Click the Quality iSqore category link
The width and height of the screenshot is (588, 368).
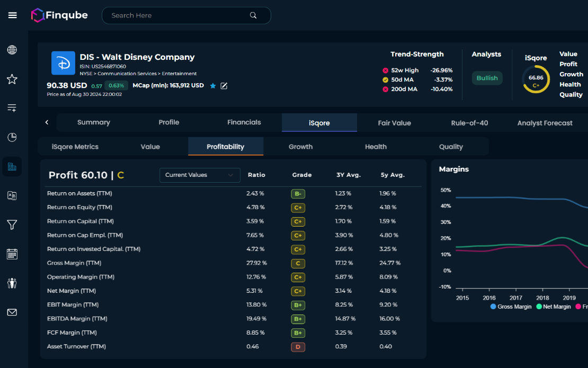click(571, 94)
